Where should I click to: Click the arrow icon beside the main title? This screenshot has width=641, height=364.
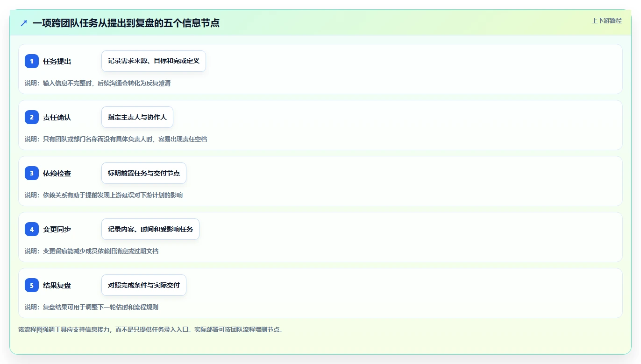(x=24, y=23)
